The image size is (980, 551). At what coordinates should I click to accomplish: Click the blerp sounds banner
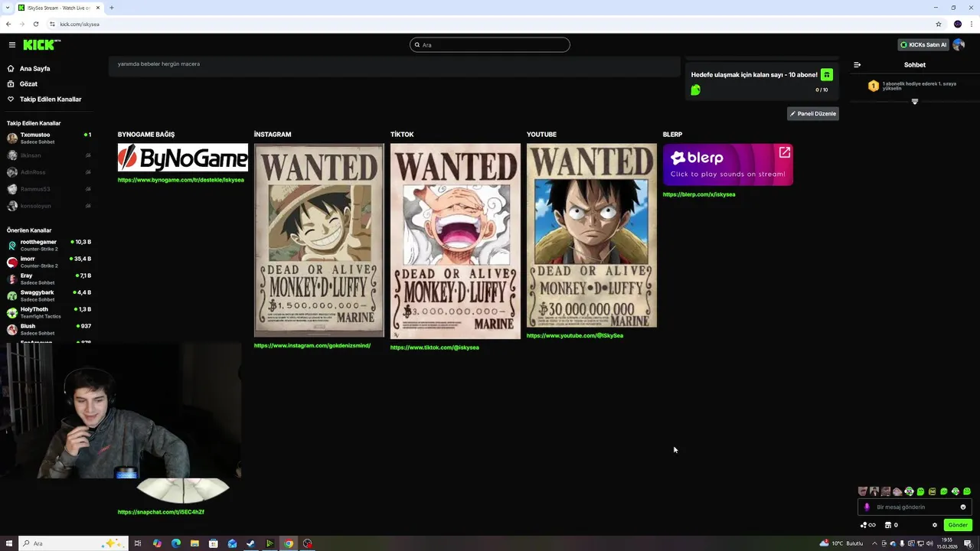pos(728,165)
